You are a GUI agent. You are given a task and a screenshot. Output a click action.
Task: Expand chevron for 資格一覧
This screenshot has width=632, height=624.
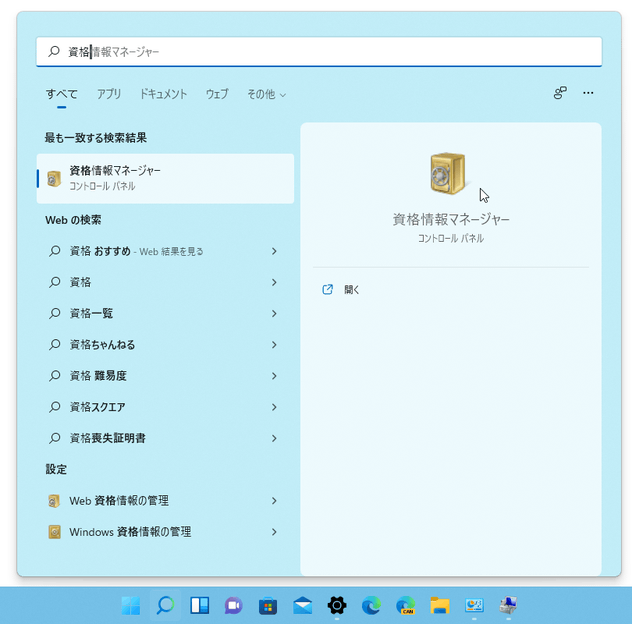[x=274, y=313]
